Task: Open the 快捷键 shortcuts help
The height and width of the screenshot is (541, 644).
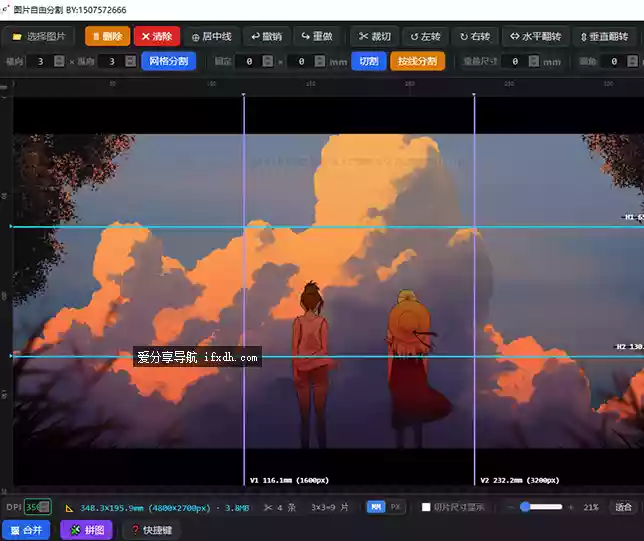Action: click(151, 530)
